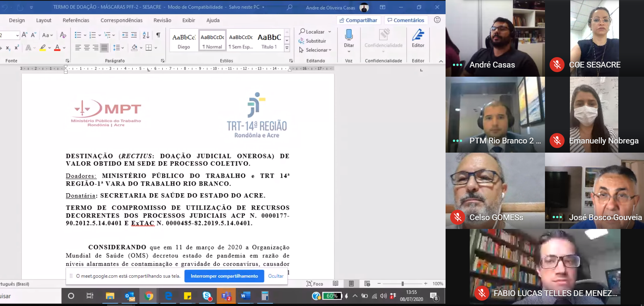Align text to the right
Viewport: 644px width, 306px height.
tap(96, 48)
